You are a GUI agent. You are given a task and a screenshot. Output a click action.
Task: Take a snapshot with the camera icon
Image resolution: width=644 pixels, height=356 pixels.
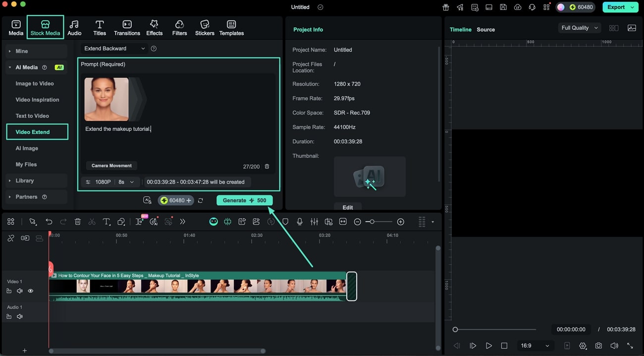[x=598, y=346]
